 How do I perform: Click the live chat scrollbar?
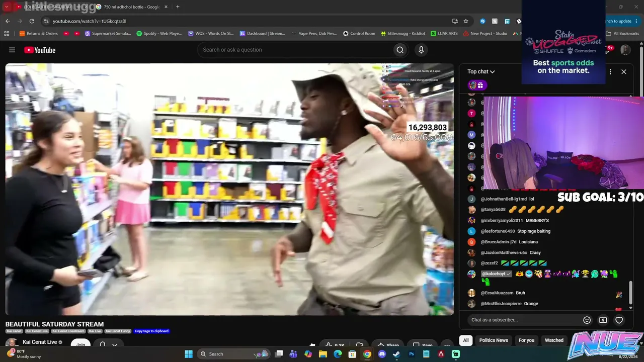[x=630, y=292]
